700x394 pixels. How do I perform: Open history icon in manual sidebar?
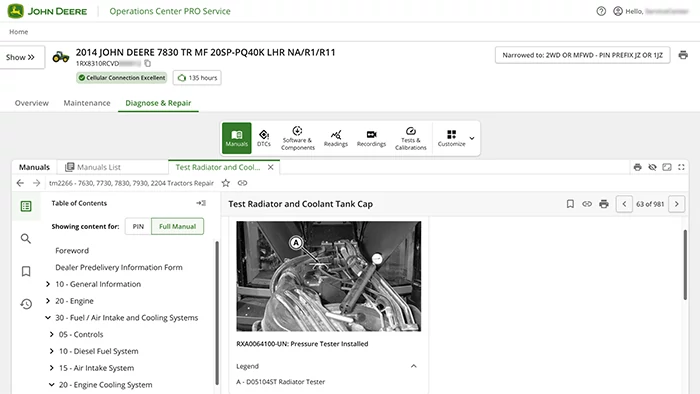(x=26, y=304)
